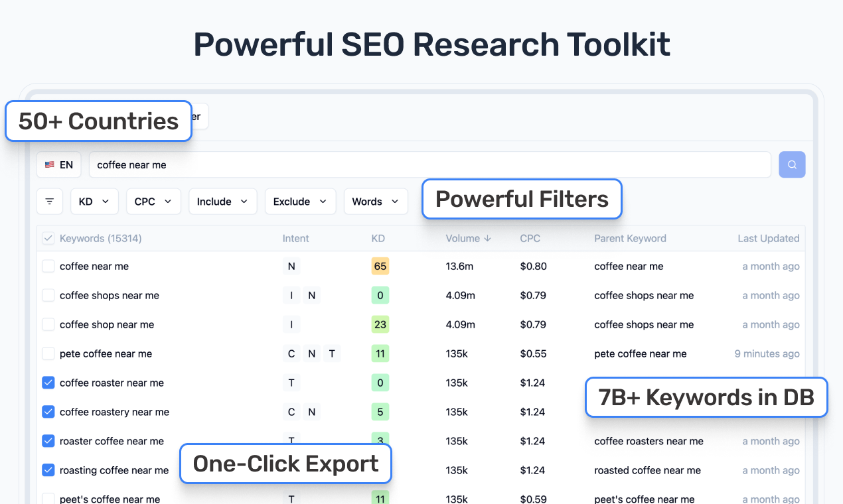Image resolution: width=843 pixels, height=504 pixels.
Task: Click the Intent column header
Action: tap(296, 238)
